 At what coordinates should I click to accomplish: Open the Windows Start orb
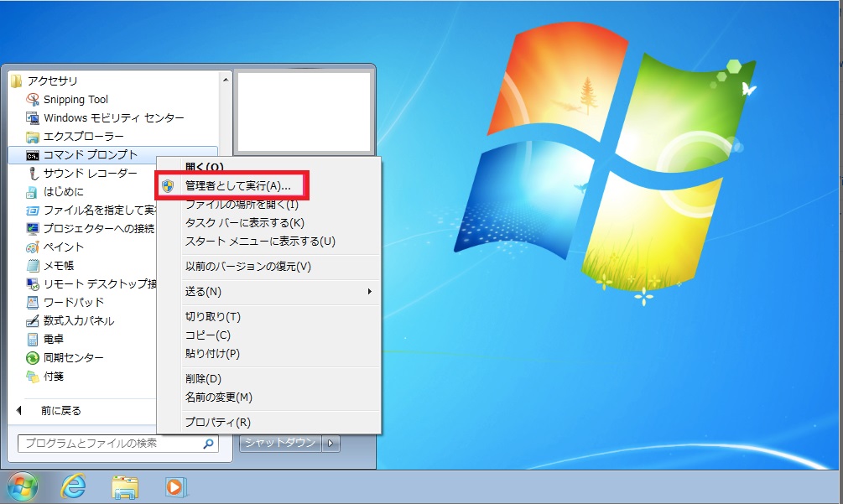23,486
